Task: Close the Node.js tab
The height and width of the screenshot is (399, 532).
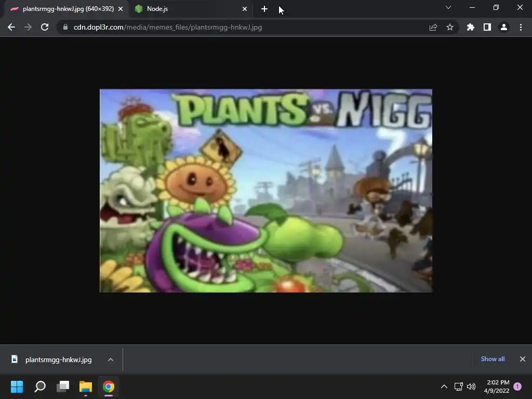Action: click(245, 9)
